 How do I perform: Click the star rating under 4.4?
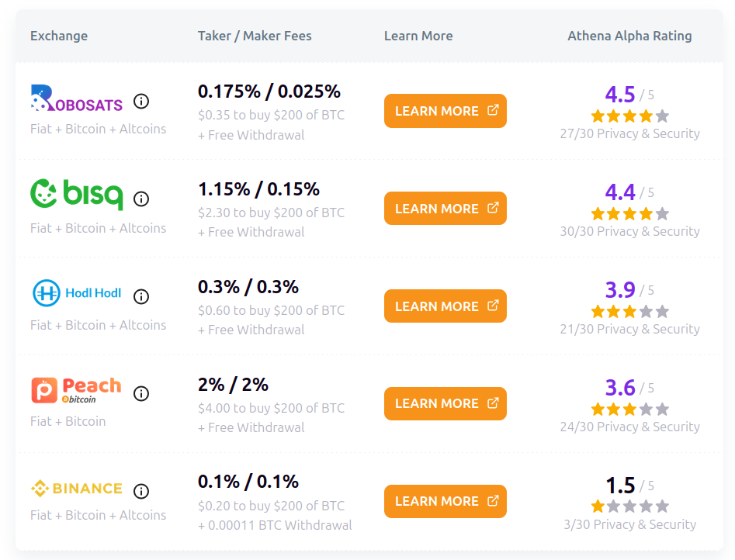(629, 214)
